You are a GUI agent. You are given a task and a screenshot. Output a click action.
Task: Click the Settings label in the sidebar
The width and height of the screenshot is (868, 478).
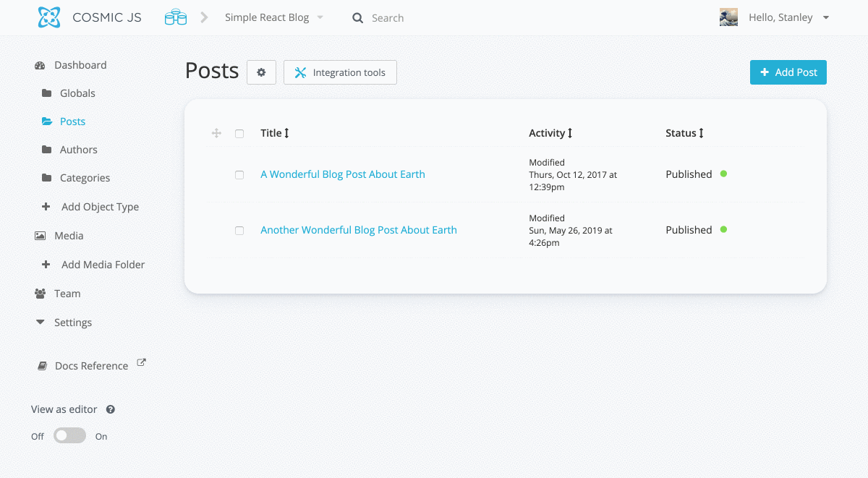click(73, 323)
